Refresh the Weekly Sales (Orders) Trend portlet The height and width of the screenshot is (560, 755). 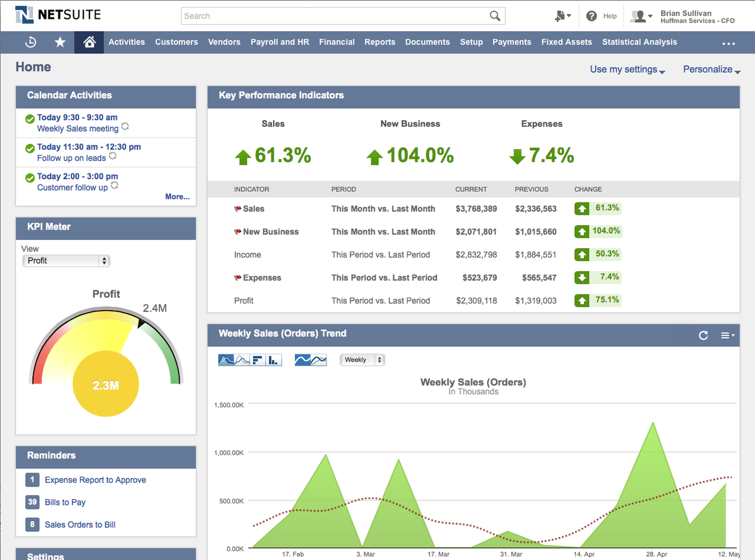(x=703, y=336)
